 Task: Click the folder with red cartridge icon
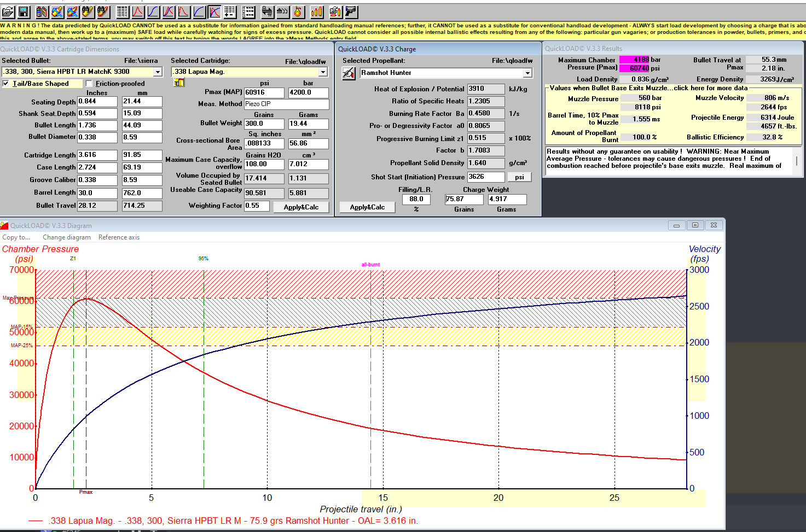point(335,11)
